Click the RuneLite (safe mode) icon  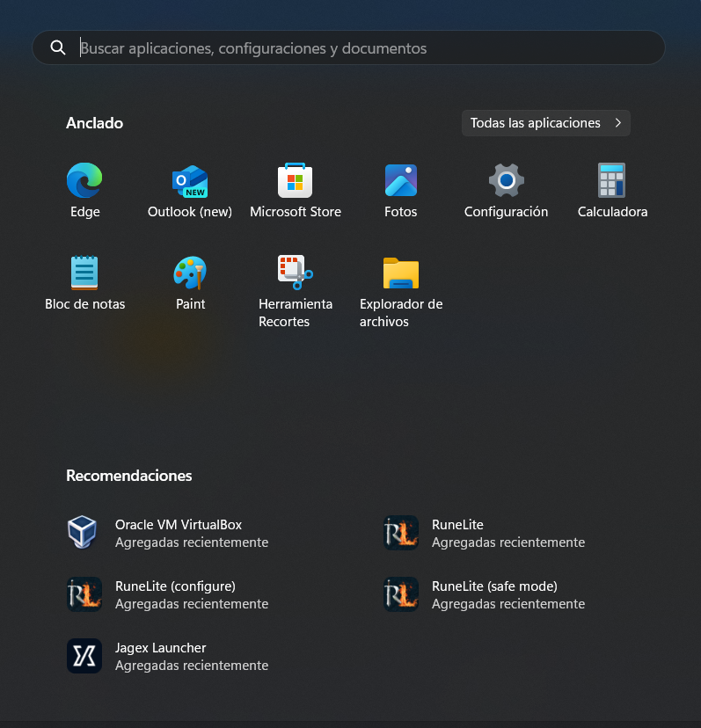point(401,594)
